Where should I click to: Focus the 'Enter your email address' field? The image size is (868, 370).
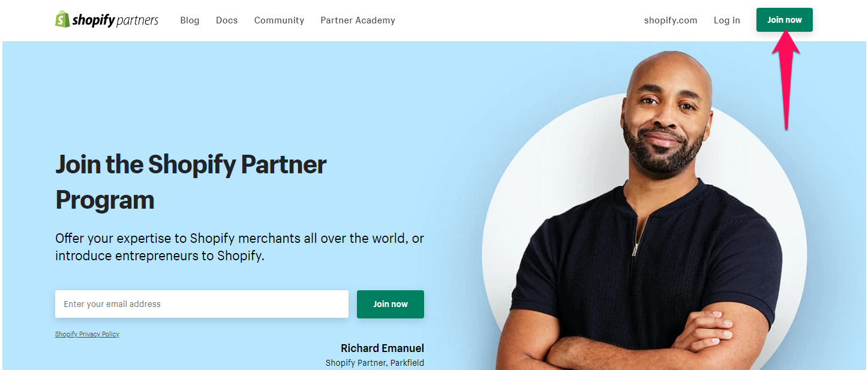(x=202, y=304)
